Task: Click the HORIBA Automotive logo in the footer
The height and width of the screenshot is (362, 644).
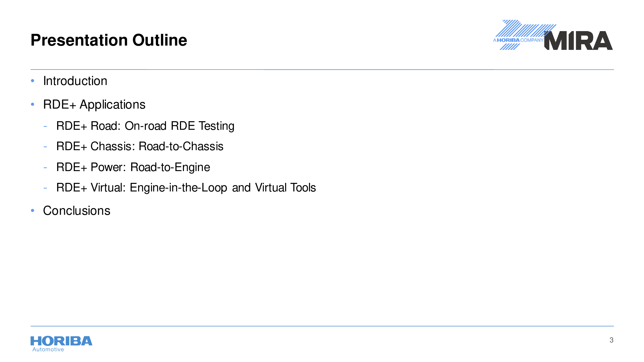Action: point(61,344)
